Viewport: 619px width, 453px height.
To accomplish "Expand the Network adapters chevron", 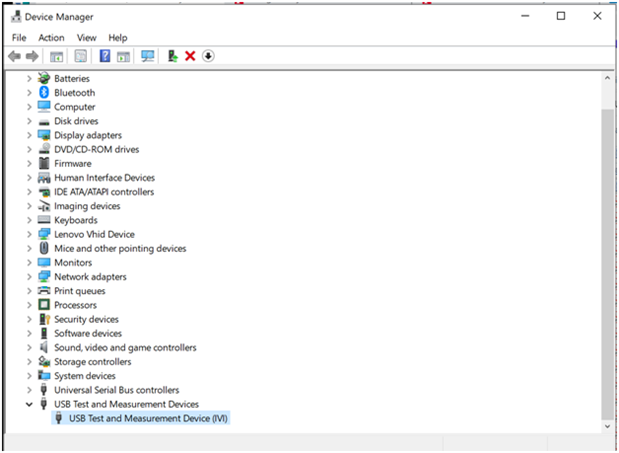I will pos(29,277).
